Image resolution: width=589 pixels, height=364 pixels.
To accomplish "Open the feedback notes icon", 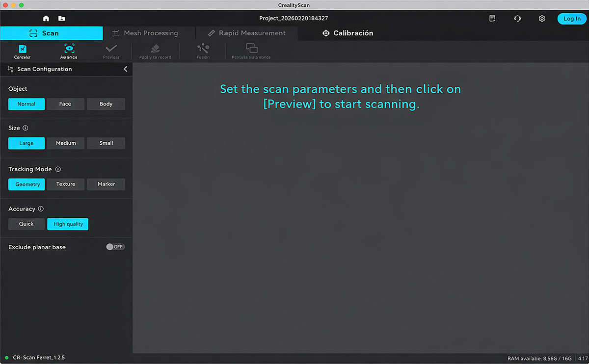I will click(x=492, y=18).
